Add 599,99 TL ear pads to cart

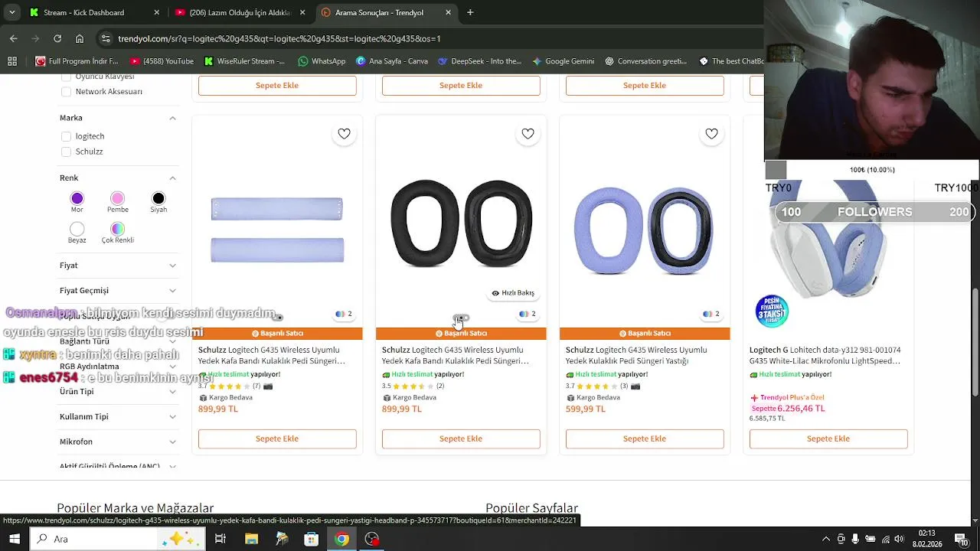645,439
